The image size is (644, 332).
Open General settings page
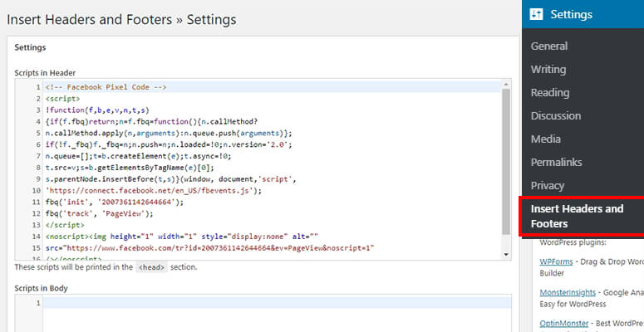pos(549,46)
